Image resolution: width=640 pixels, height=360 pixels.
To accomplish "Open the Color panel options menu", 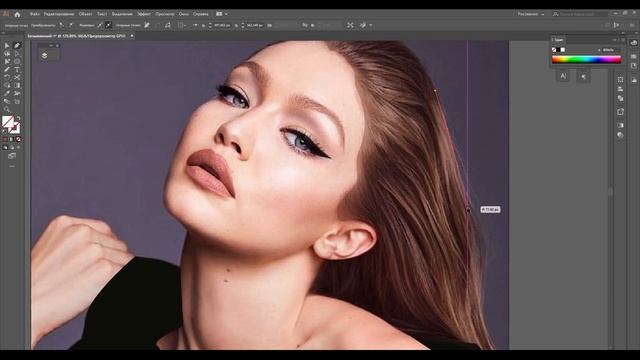I will pos(623,40).
